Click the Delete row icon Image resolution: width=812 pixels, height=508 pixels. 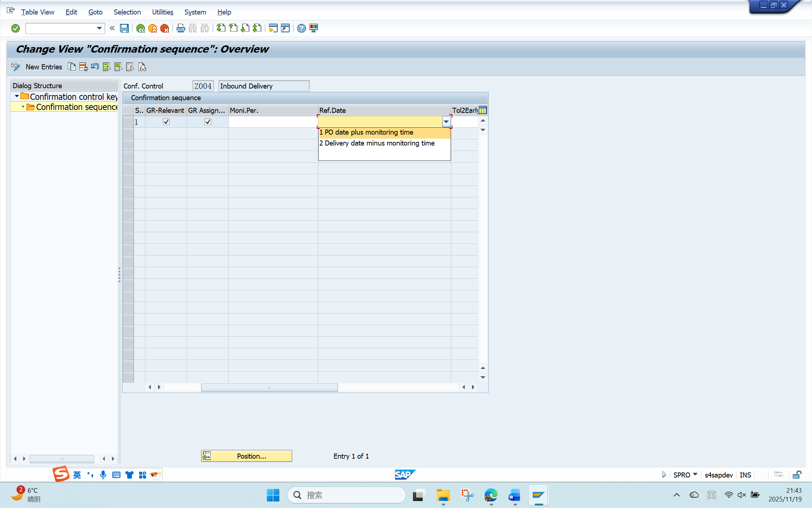click(x=83, y=67)
